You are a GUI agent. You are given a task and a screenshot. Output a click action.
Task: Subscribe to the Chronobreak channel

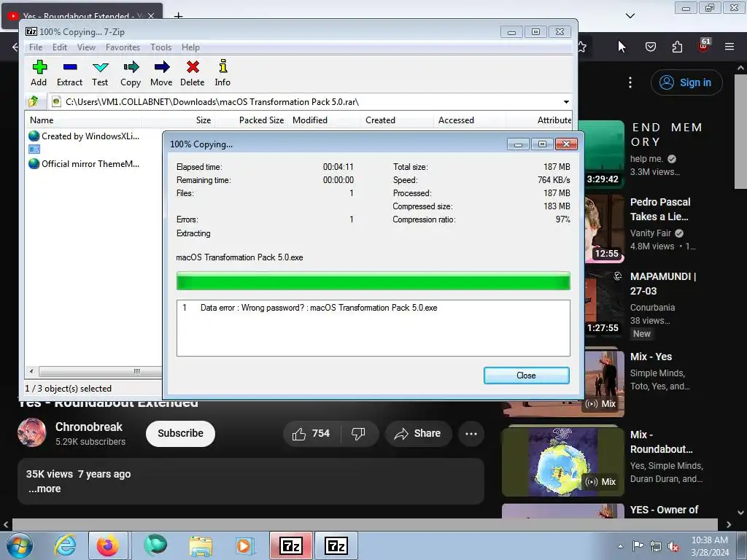pyautogui.click(x=181, y=433)
